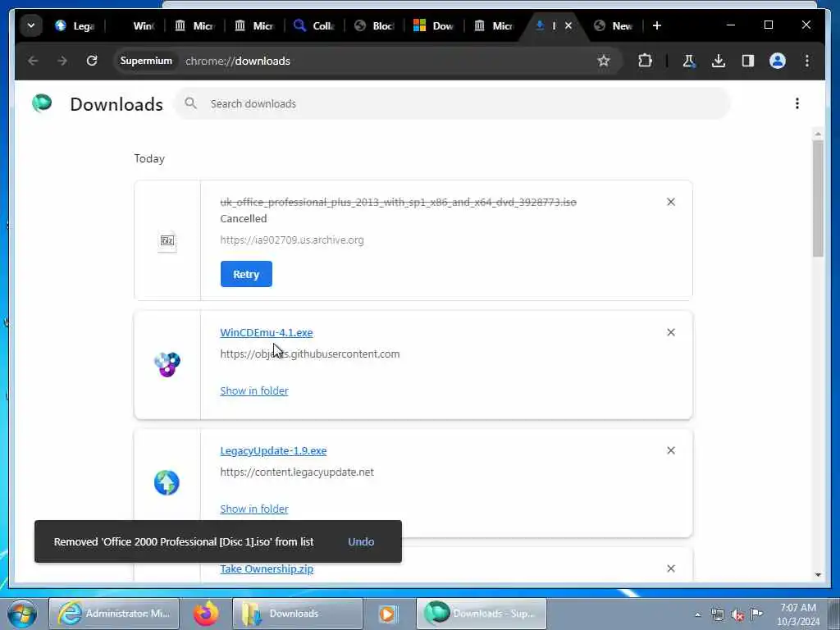Open a new tab with plus button

(657, 25)
